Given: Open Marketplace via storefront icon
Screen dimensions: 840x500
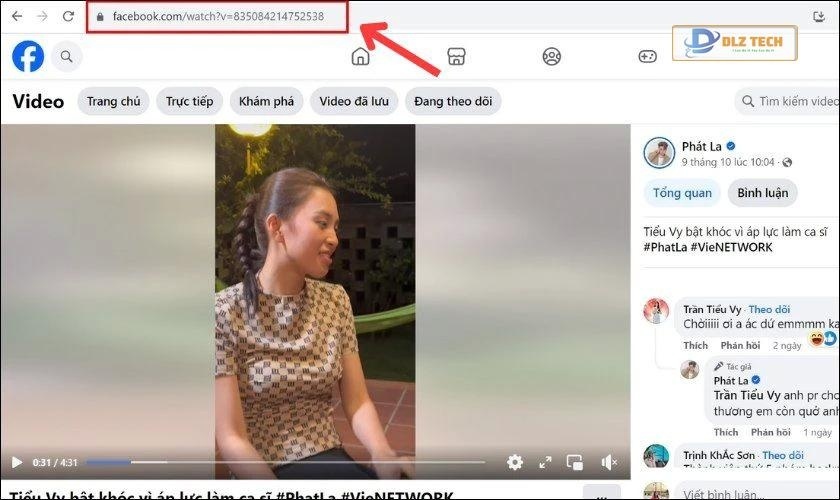Looking at the screenshot, I should click(x=456, y=56).
